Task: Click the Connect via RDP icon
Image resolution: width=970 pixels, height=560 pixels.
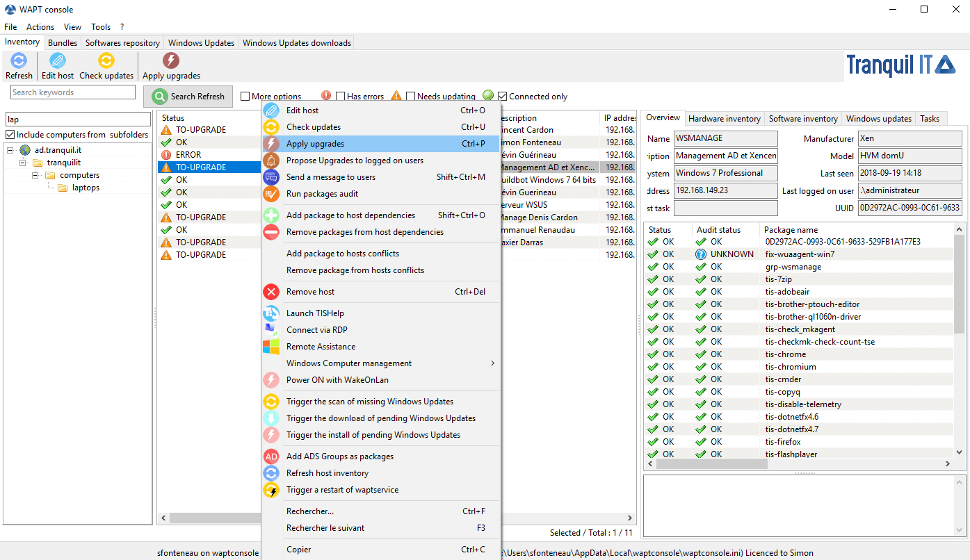Action: (271, 330)
